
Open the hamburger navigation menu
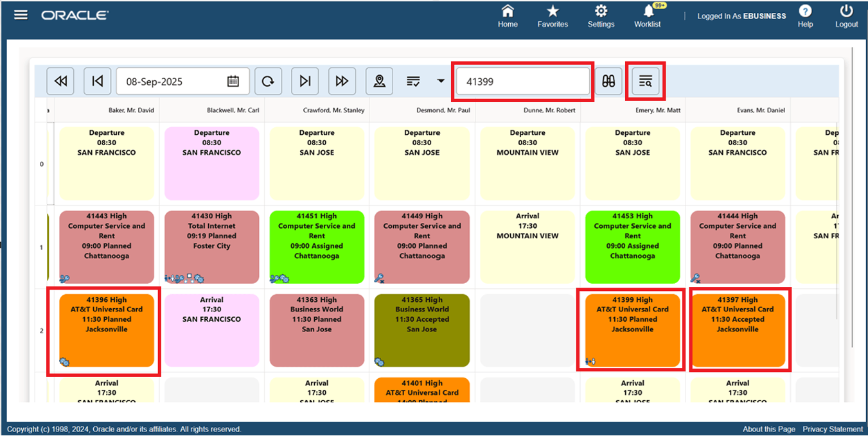coord(21,14)
